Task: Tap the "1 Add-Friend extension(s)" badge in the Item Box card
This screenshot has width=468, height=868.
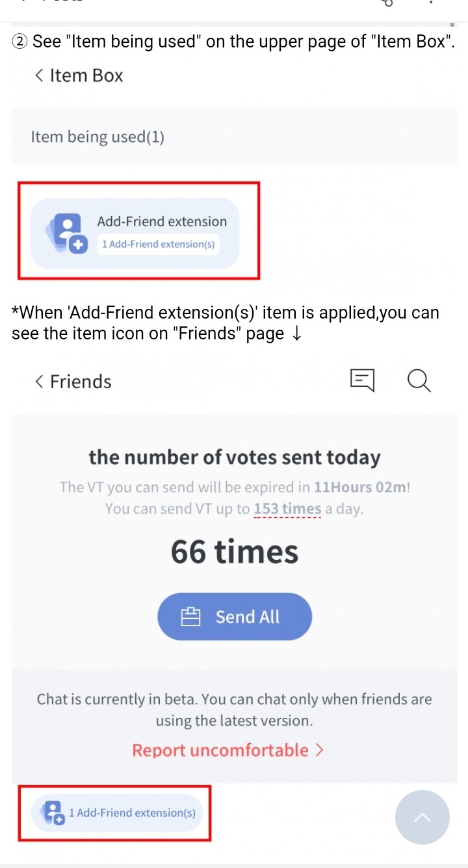Action: click(158, 244)
